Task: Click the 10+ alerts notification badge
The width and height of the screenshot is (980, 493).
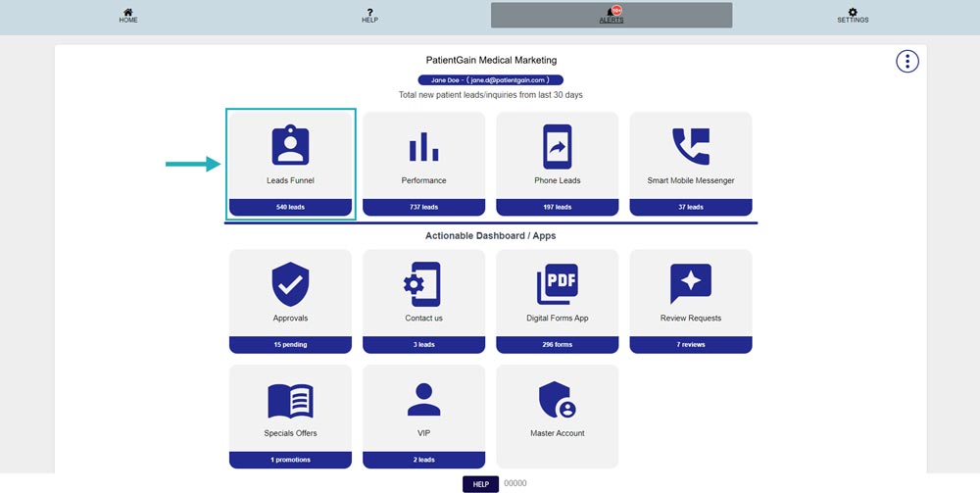Action: 616,10
